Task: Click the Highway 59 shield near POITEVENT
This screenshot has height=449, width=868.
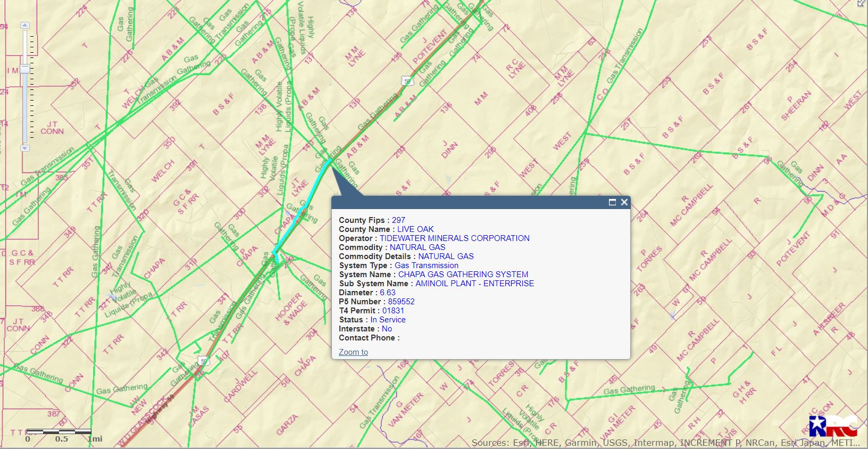Action: [407, 81]
